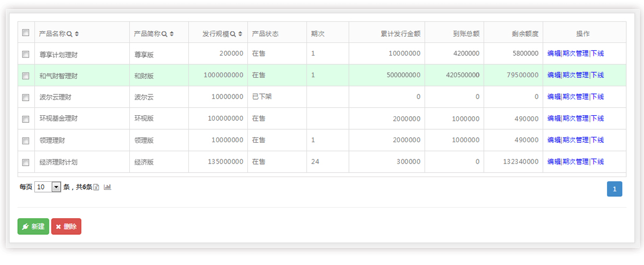Viewport: 644px width, 265px height.
Task: Click 编辑 link for 领理理财
Action: pos(554,140)
